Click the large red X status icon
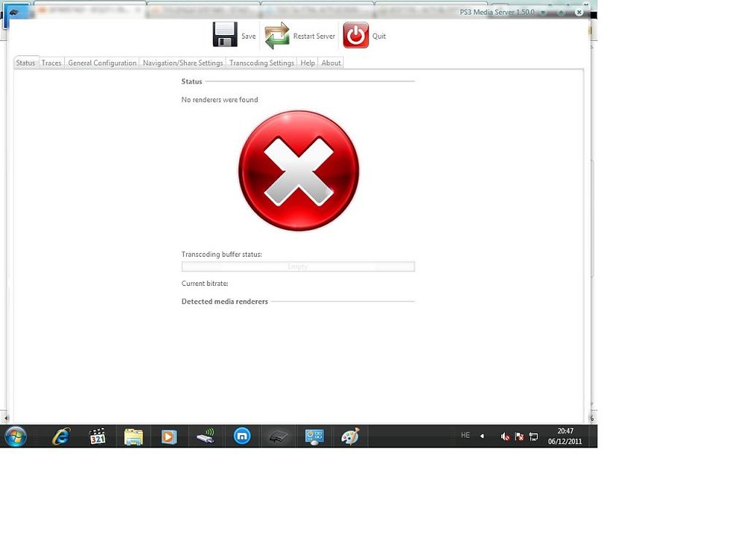 (x=299, y=171)
